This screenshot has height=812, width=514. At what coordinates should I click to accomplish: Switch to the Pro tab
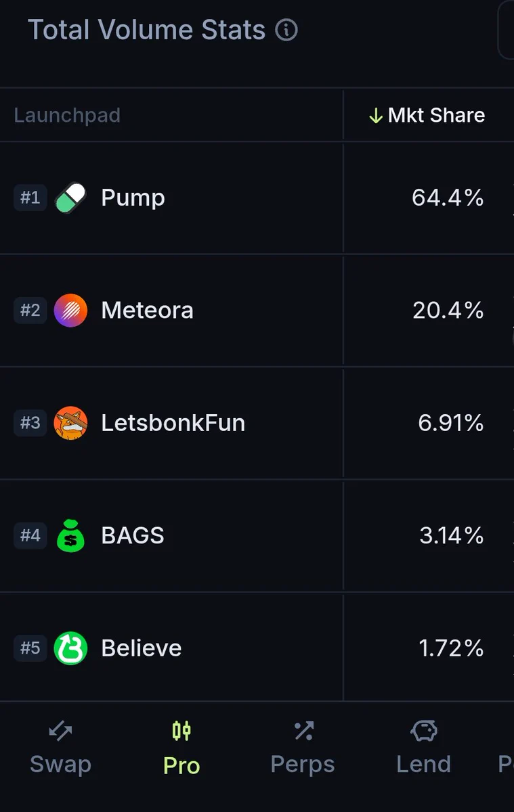181,748
